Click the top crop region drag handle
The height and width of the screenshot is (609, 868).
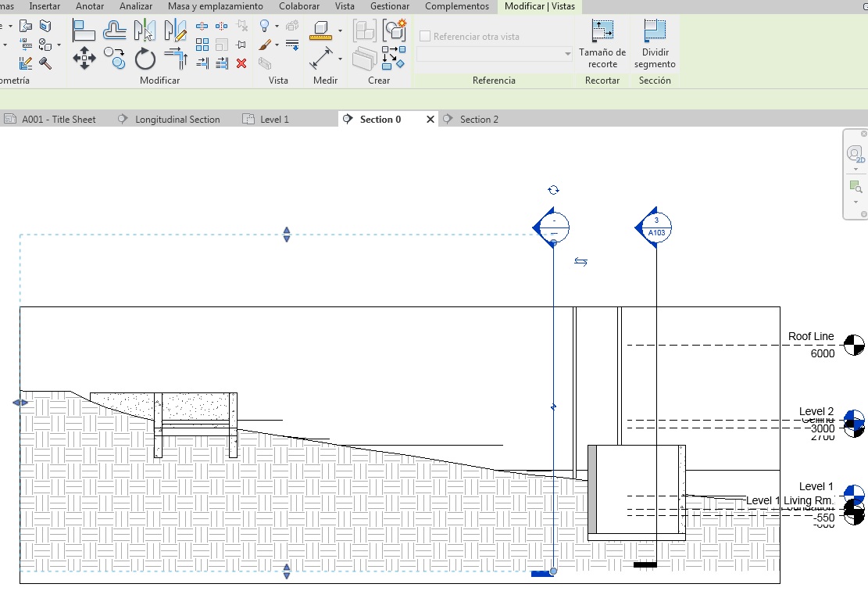tap(287, 235)
